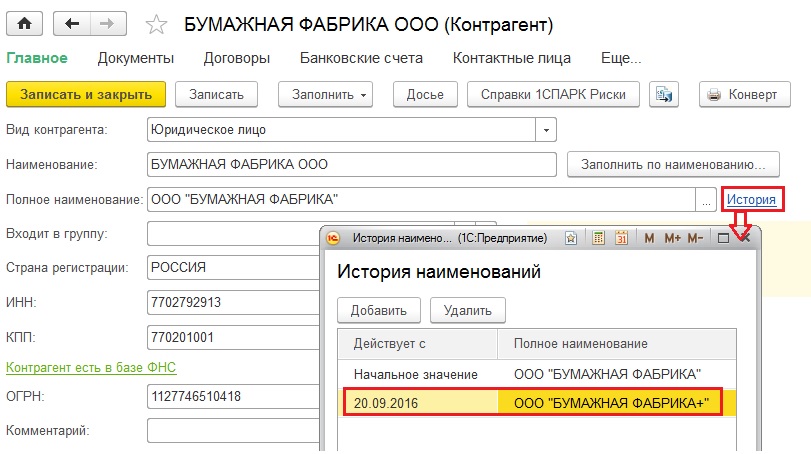Click the Конверт print button
Viewport: 811px width, 454px height.
click(744, 95)
